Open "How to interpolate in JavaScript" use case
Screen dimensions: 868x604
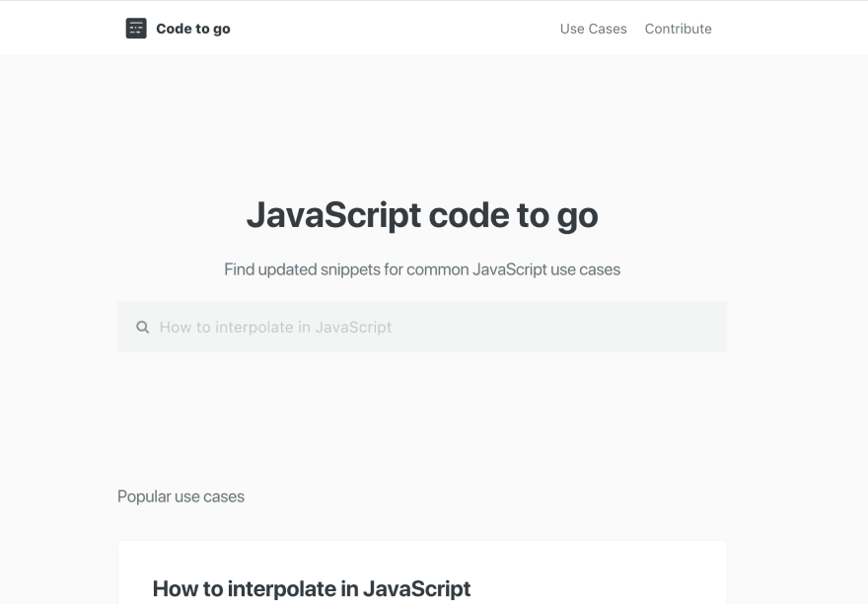(x=312, y=588)
